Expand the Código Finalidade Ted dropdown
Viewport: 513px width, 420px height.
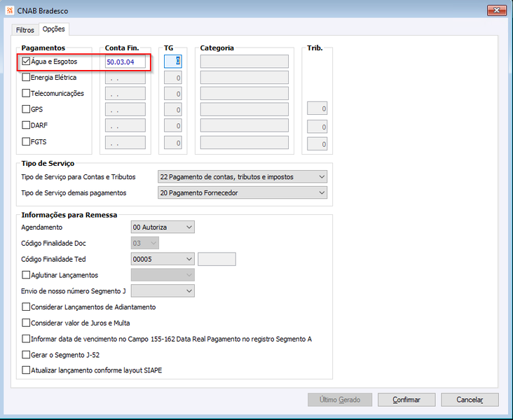(x=163, y=259)
